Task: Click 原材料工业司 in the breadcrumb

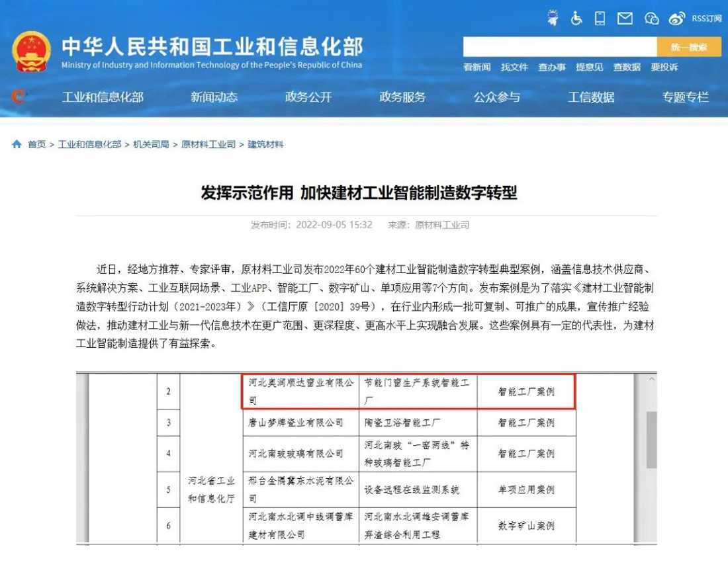Action: (208, 144)
